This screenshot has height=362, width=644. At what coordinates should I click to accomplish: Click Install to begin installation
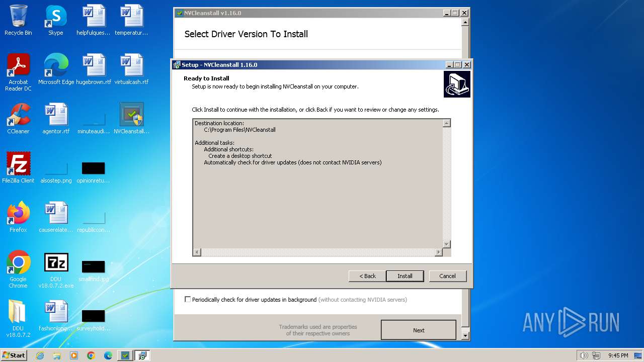[x=405, y=276]
